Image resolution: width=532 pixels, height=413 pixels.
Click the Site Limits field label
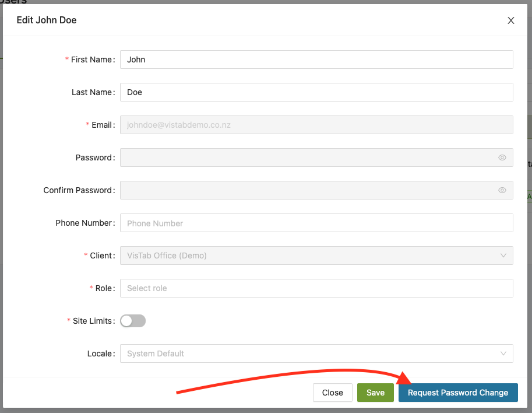tap(92, 321)
